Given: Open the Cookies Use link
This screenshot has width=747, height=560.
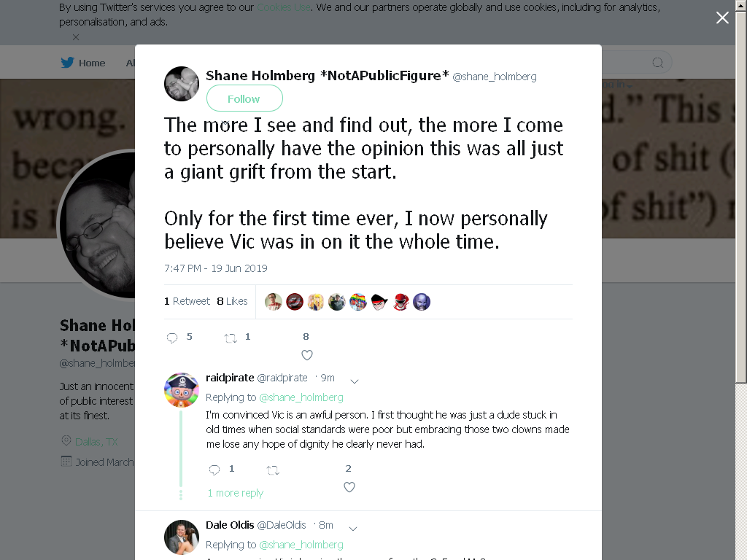Looking at the screenshot, I should 284,7.
